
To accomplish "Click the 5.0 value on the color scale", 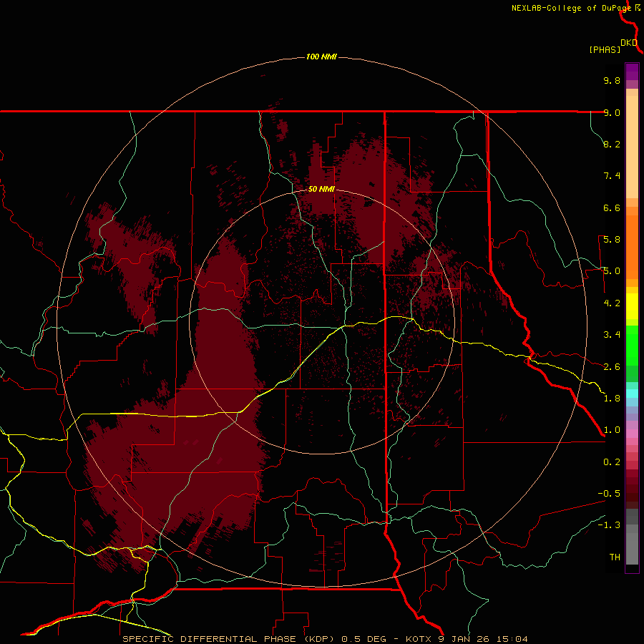I will (612, 271).
